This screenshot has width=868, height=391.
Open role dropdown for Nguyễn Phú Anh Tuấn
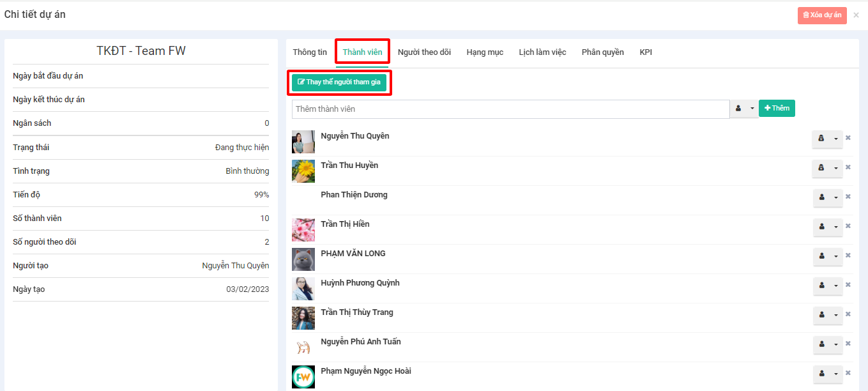coord(835,344)
